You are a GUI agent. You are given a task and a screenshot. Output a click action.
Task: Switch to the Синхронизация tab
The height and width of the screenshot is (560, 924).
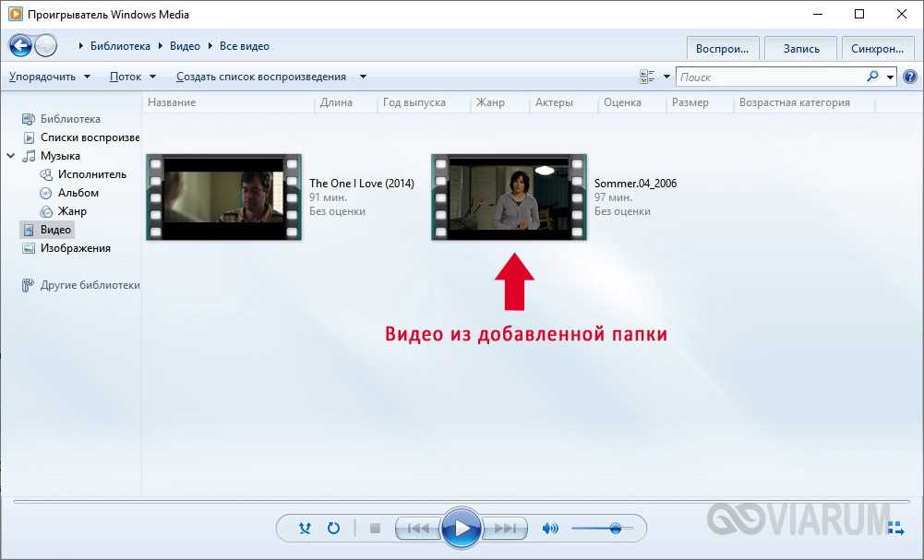pos(878,48)
